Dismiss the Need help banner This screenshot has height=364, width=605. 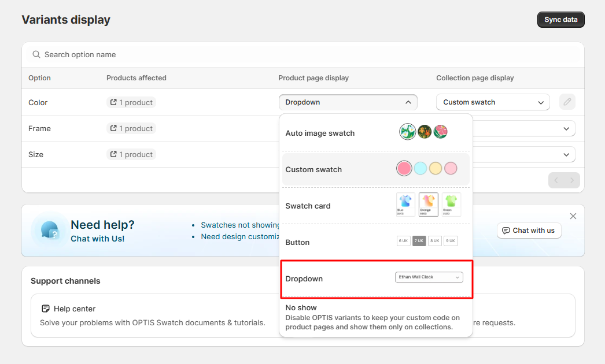(573, 216)
